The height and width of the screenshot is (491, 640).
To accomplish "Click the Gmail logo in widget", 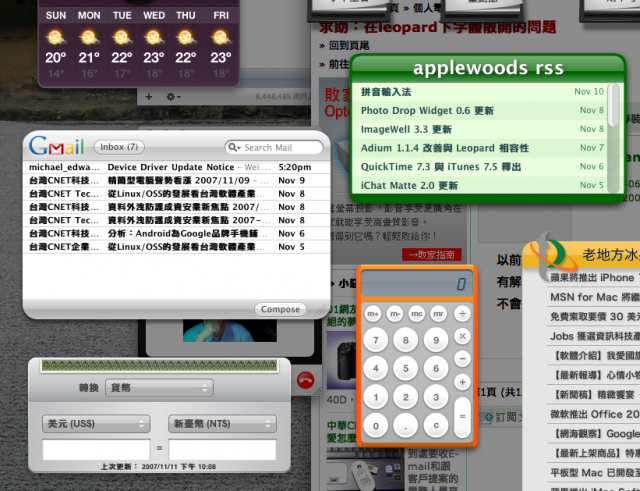I will click(x=56, y=146).
